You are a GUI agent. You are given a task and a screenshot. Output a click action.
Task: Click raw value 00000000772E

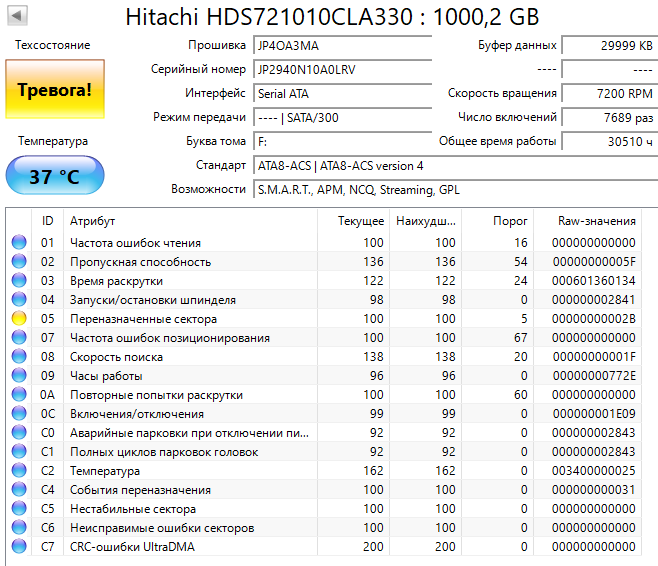594,376
